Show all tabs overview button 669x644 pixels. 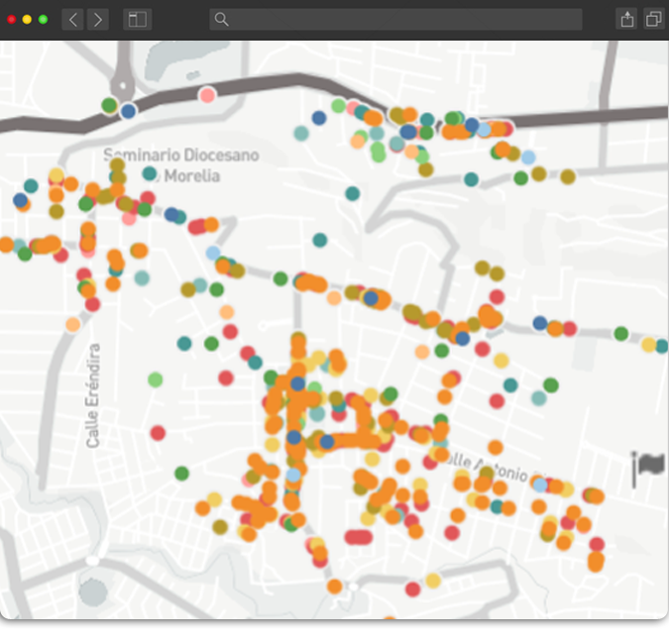pyautogui.click(x=653, y=19)
